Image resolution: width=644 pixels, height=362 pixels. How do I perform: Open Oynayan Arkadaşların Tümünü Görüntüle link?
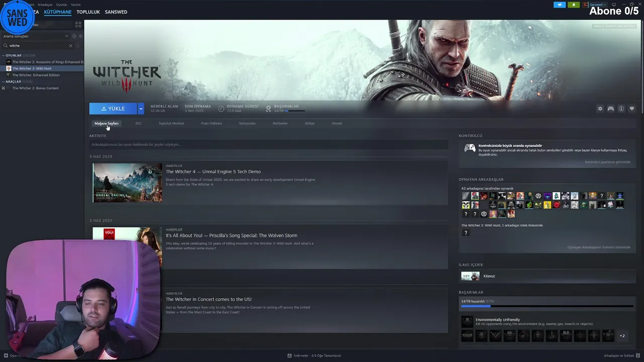point(599,247)
